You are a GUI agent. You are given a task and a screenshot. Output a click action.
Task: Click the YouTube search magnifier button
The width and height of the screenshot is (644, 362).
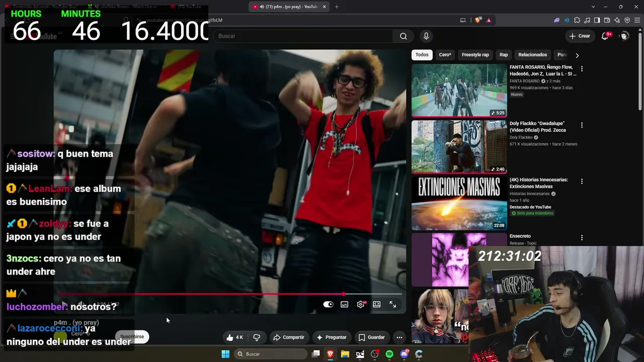click(403, 36)
